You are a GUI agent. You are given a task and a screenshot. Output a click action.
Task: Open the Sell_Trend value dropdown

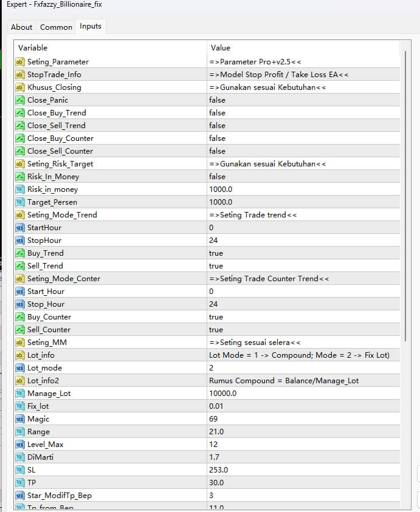[216, 266]
